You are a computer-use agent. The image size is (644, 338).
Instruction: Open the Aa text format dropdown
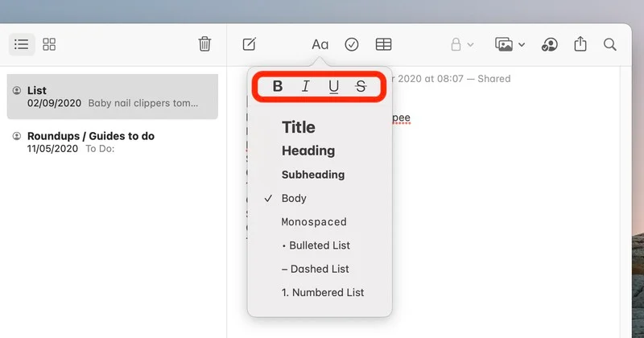[320, 44]
